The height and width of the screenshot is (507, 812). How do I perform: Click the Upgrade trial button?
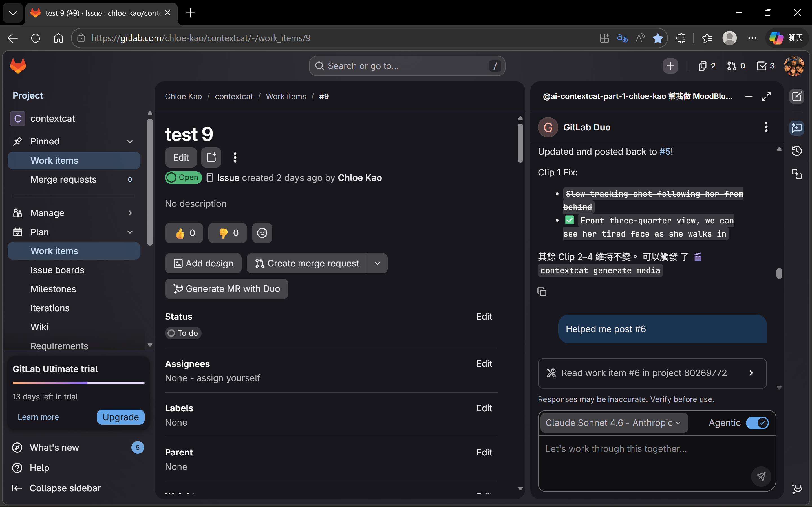coord(120,417)
